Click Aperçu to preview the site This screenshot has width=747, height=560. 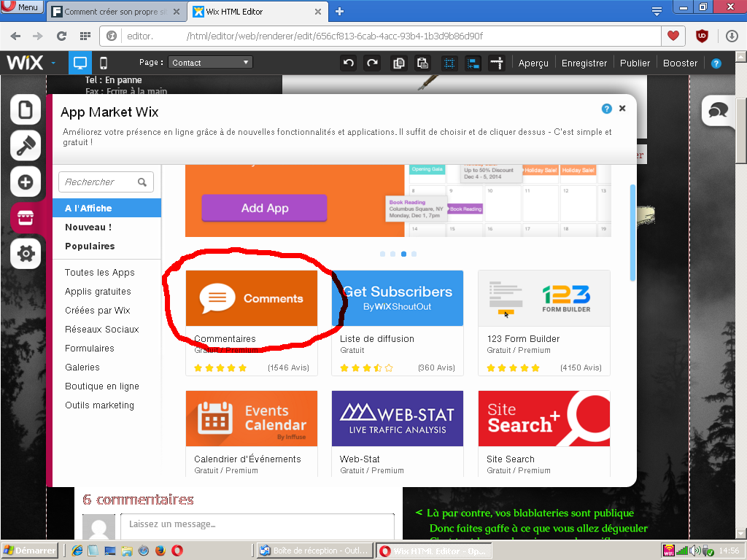point(533,63)
